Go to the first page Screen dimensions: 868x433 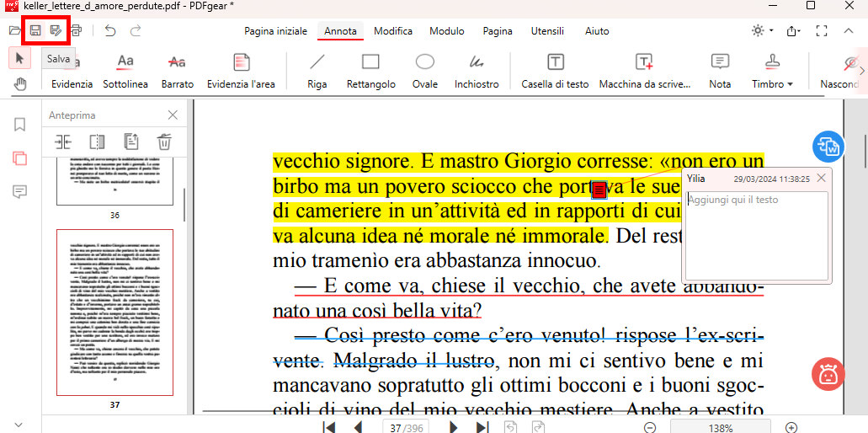pos(329,427)
